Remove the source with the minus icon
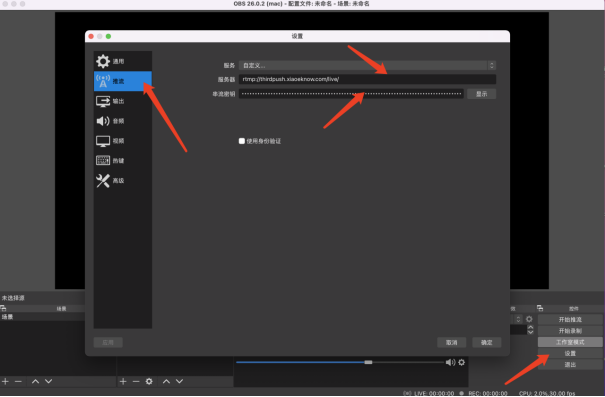Screen dimensions: 605x397 pos(136,381)
